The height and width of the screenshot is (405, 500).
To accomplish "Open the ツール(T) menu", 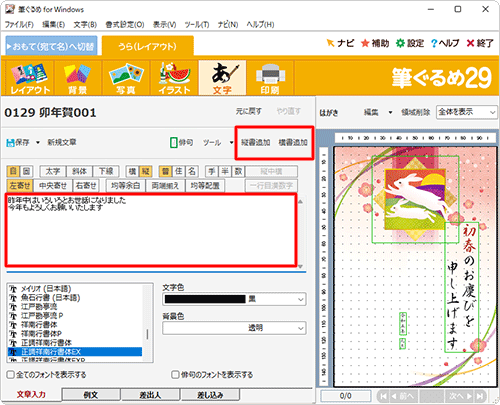I will pos(197,25).
